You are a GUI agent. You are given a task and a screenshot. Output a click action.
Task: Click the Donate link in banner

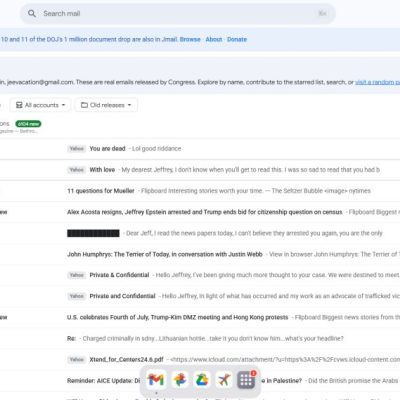pos(237,39)
